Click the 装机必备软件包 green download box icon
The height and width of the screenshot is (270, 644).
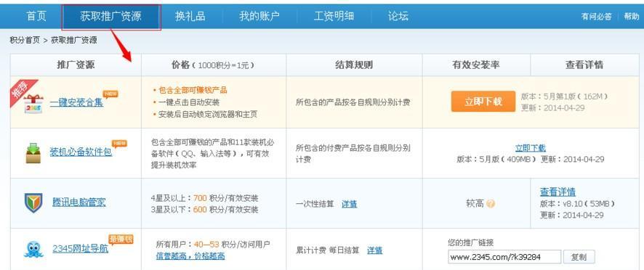point(33,153)
